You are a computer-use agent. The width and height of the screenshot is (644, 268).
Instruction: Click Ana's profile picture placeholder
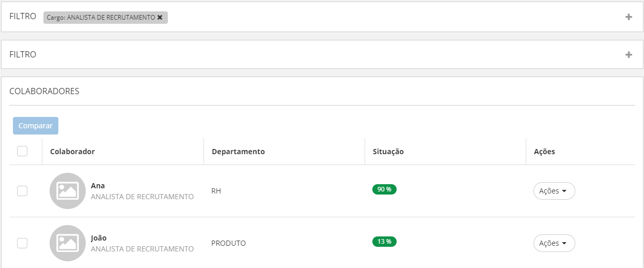67,191
